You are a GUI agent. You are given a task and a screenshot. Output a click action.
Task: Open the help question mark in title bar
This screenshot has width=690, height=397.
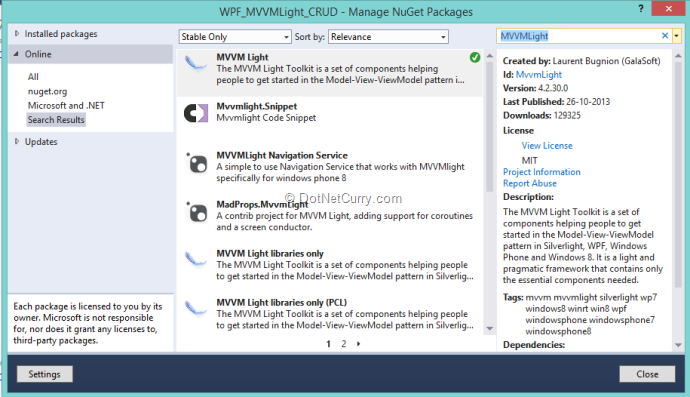(641, 8)
